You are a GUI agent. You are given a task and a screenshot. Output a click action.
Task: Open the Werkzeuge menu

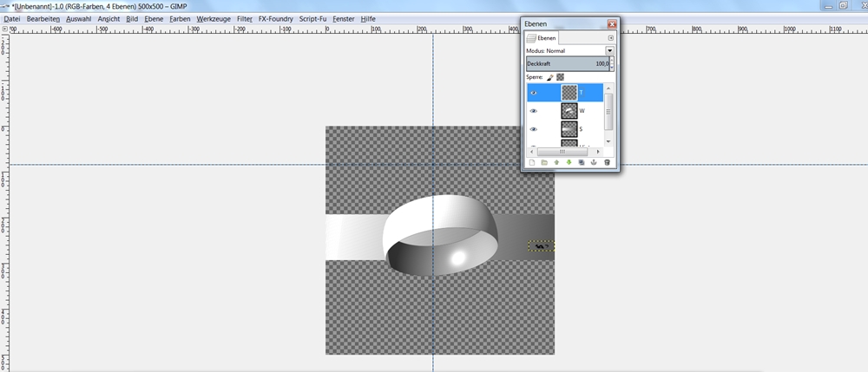click(214, 19)
